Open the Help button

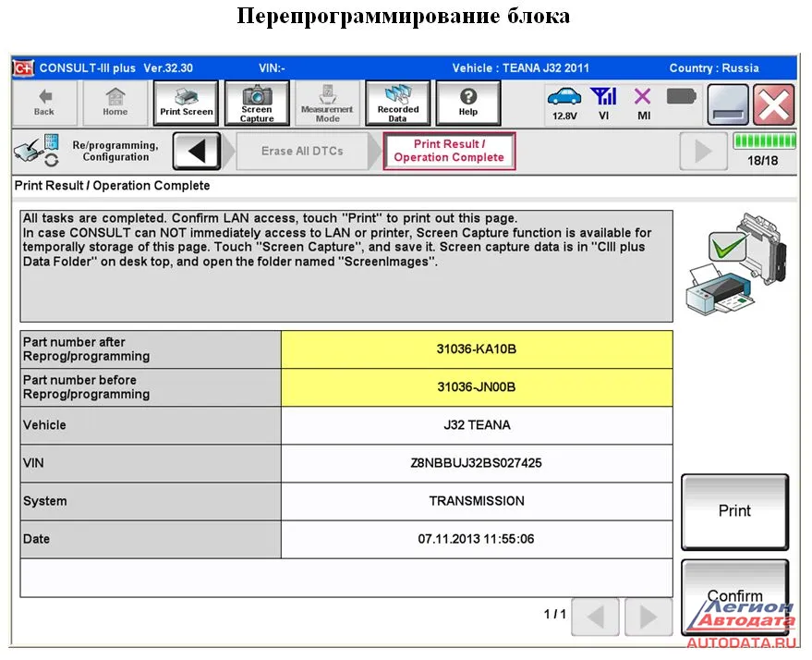[x=468, y=104]
